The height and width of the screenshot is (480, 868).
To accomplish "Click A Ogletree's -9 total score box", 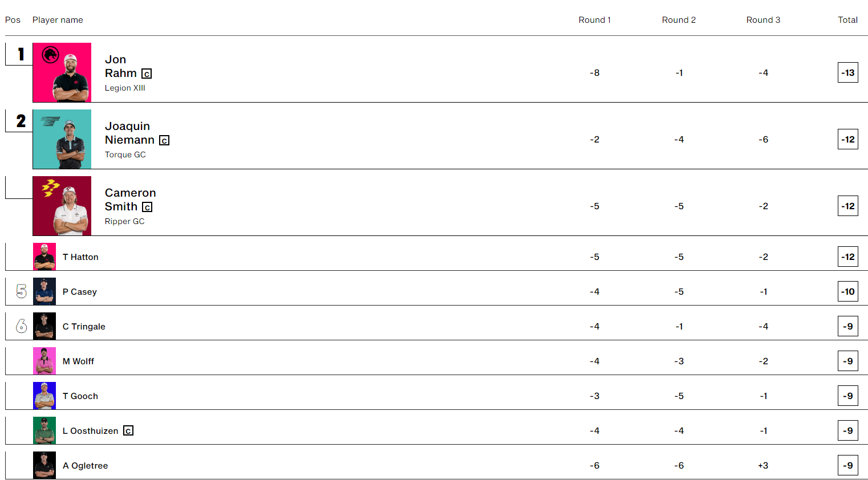I will click(x=847, y=466).
